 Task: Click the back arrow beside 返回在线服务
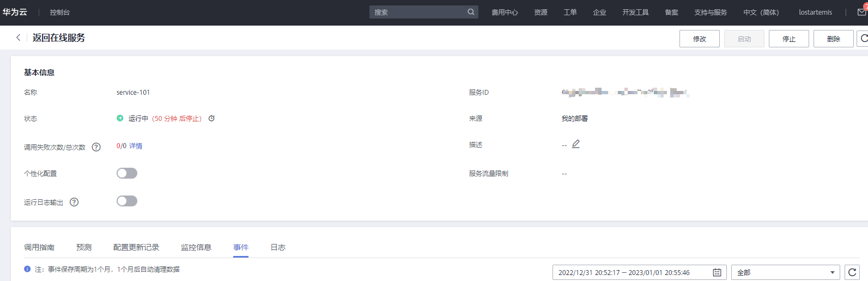19,38
